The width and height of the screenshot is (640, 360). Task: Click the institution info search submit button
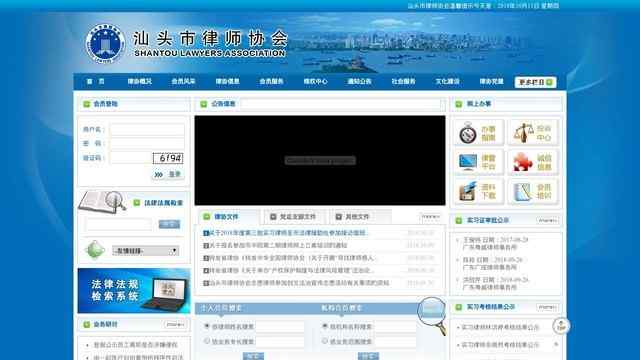[368, 356]
